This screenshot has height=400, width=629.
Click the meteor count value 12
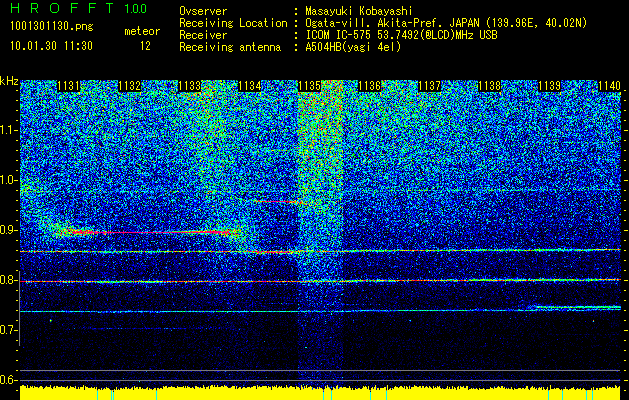coord(145,46)
